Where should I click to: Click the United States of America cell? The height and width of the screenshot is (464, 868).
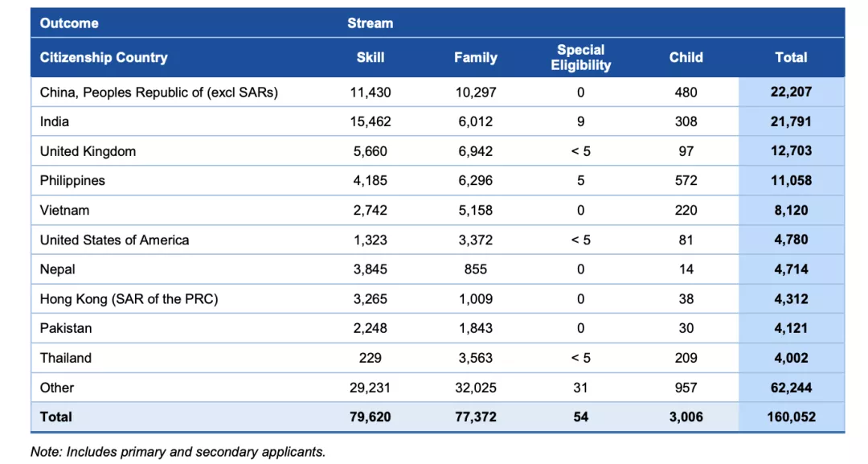(114, 240)
